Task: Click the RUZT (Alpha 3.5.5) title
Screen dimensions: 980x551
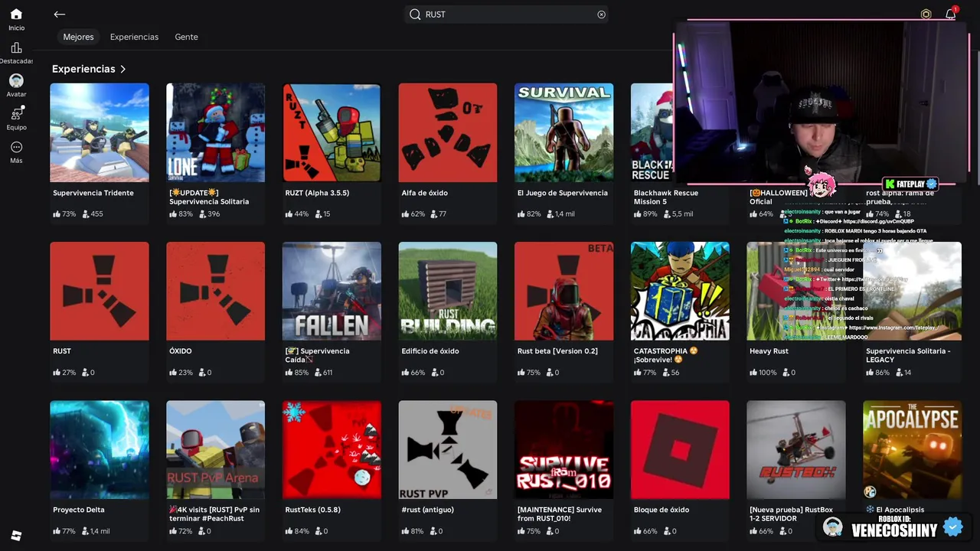Action: point(317,193)
